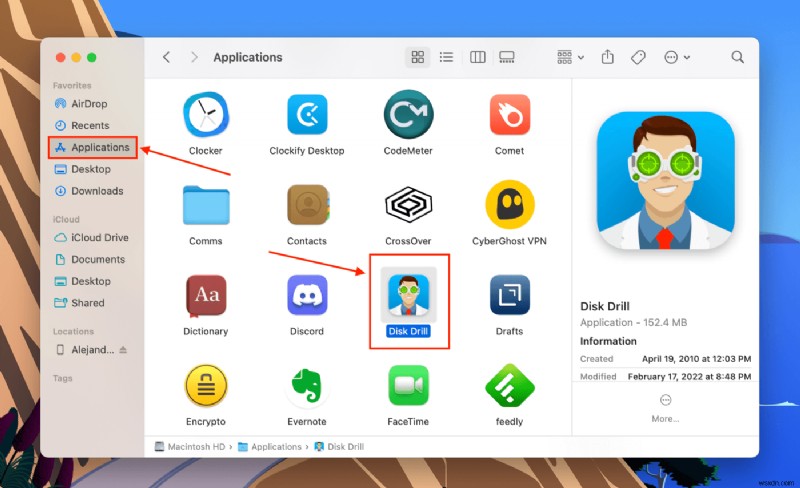Open the Group By dropdown
Viewport: 800px width, 488px height.
[x=570, y=57]
